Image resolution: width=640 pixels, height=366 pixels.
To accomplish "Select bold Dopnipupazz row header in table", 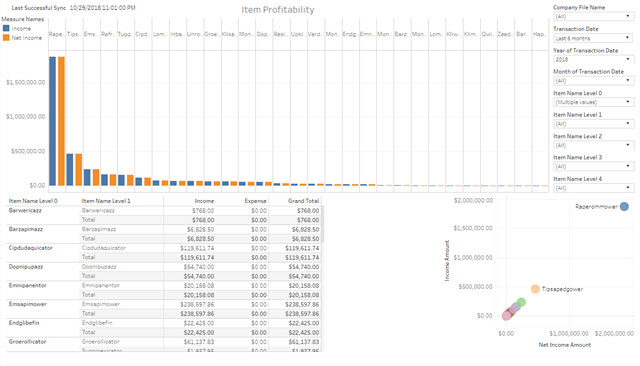I will 26,266.
